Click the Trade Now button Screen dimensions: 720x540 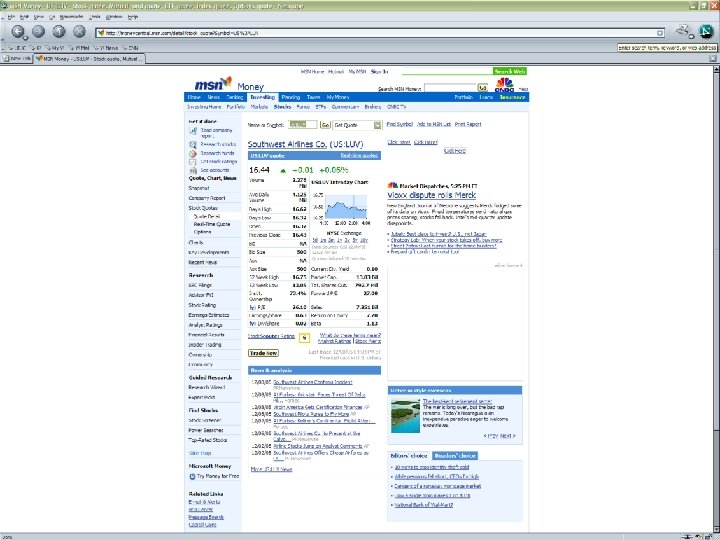click(263, 353)
